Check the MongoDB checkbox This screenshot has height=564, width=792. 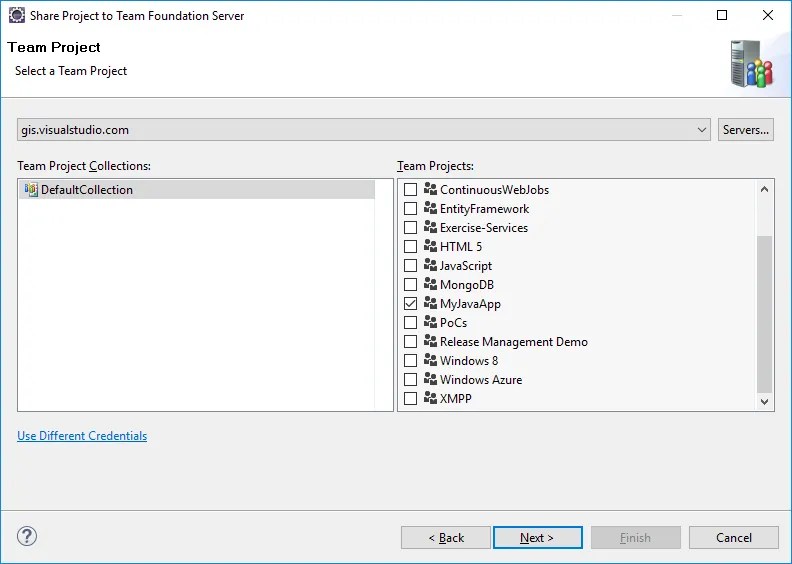pyautogui.click(x=411, y=284)
